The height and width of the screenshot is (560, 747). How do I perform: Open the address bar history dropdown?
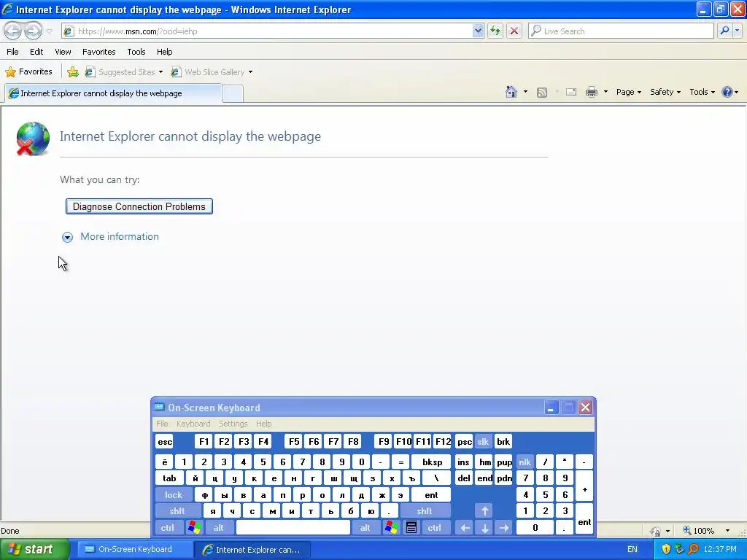(478, 31)
